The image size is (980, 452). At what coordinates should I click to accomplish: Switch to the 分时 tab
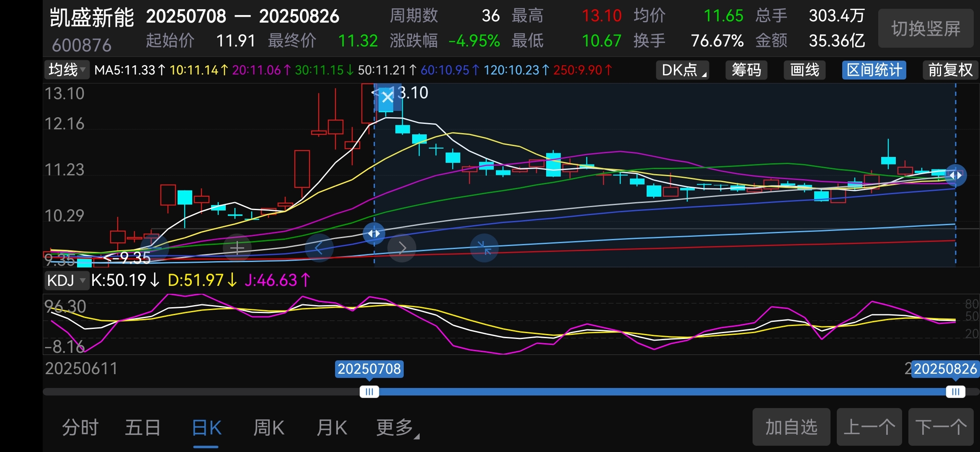(80, 428)
